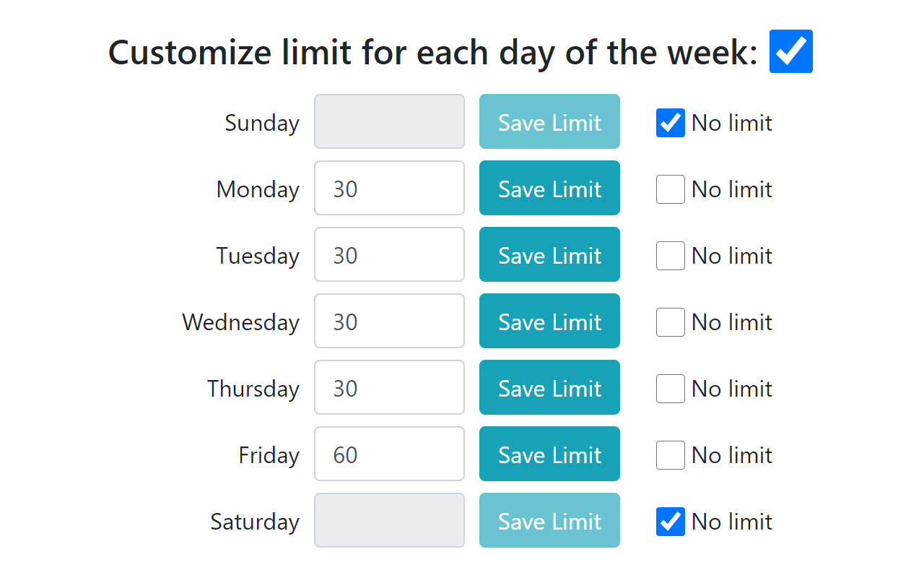
Task: Save Wednesday's limit of 30
Action: point(549,321)
